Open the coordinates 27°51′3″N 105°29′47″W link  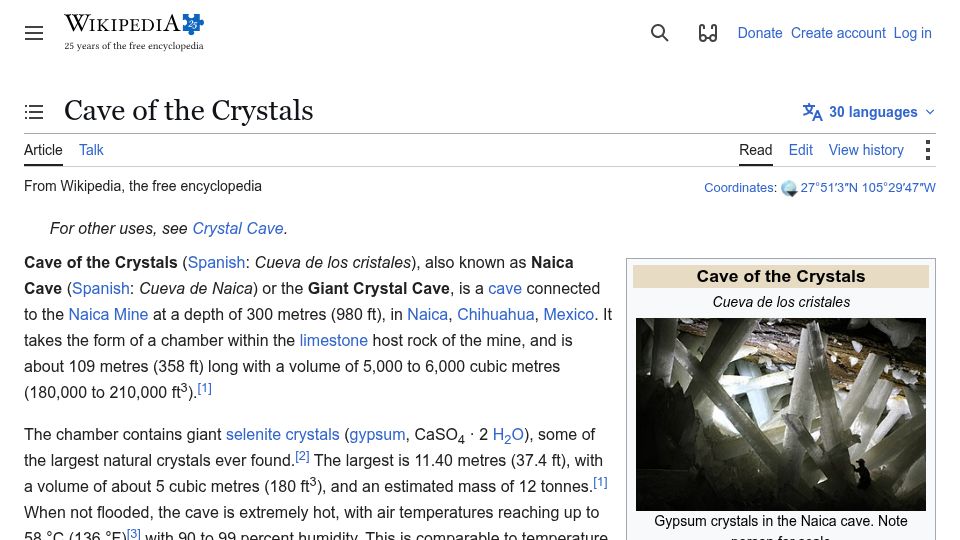click(x=868, y=188)
